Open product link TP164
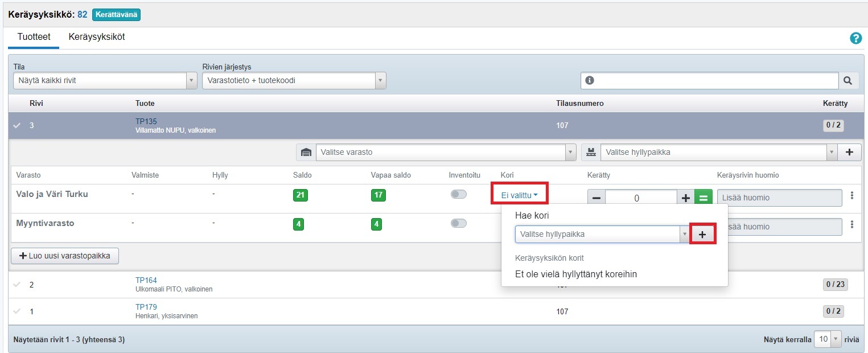The width and height of the screenshot is (868, 353). [x=146, y=280]
